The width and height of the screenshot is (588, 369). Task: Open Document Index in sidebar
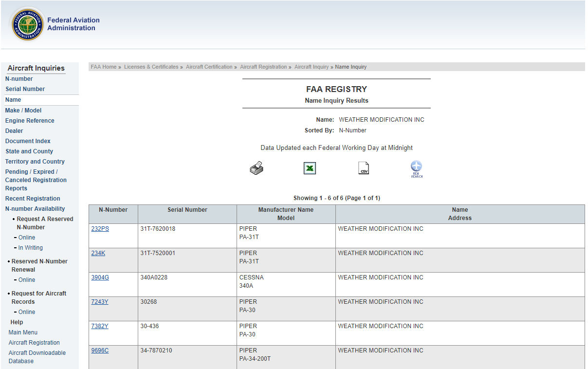tap(28, 141)
